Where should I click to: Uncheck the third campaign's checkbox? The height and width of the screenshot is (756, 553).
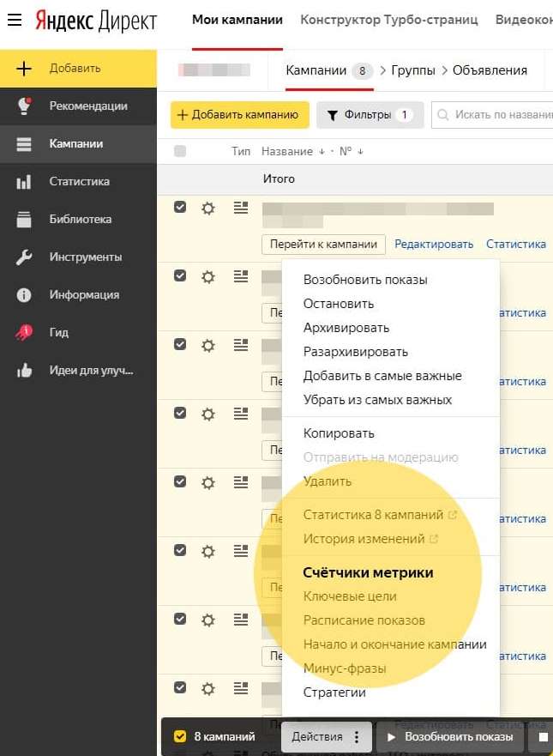coord(180,344)
